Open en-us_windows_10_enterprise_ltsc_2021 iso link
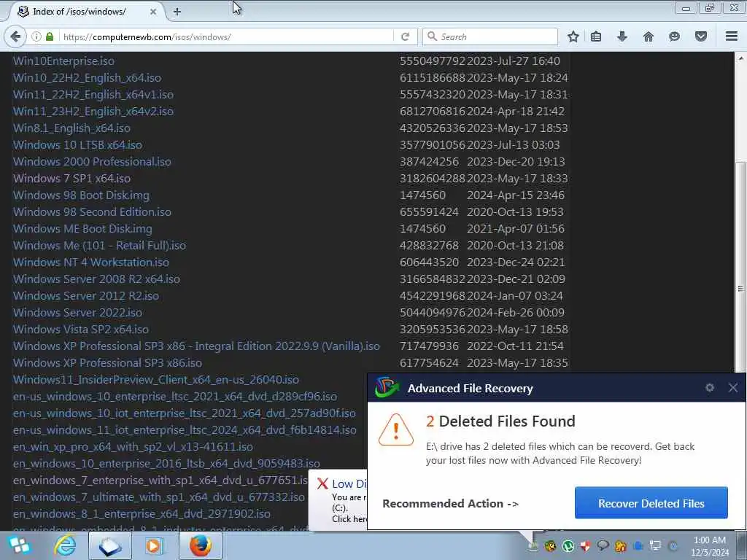This screenshot has width=747, height=560. pyautogui.click(x=175, y=396)
